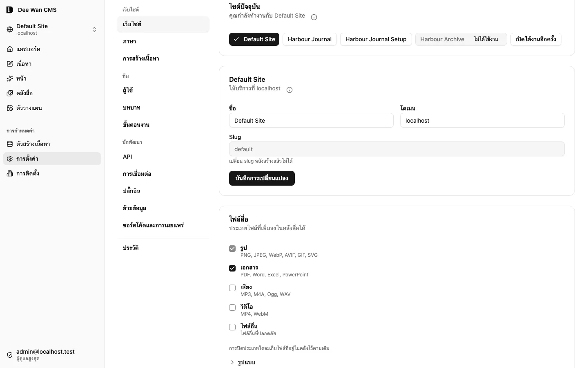This screenshot has height=368, width=588.
Task: Expand the รูปแบบ section
Action: [x=243, y=362]
